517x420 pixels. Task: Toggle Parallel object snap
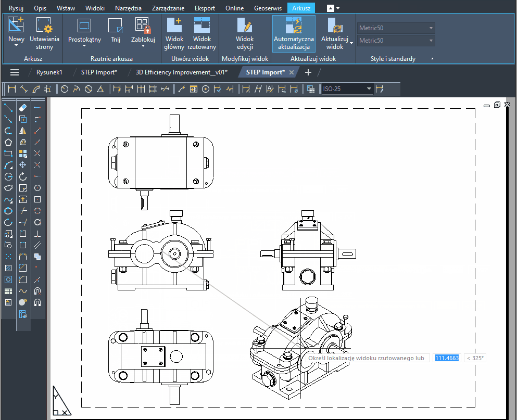[37, 245]
